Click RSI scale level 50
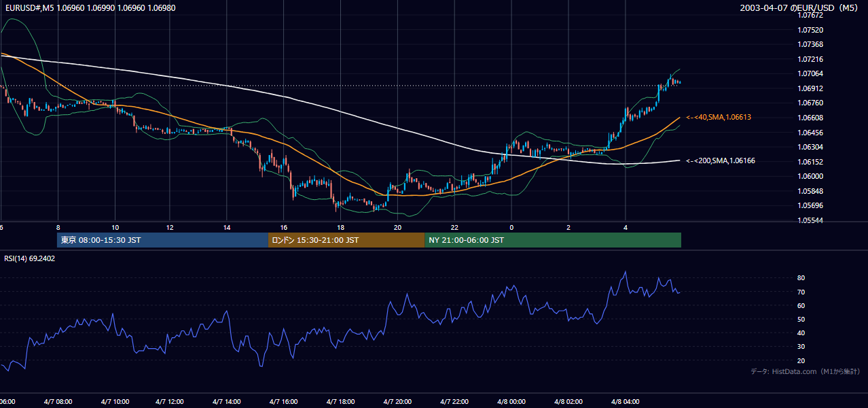The image size is (868, 408). [801, 319]
